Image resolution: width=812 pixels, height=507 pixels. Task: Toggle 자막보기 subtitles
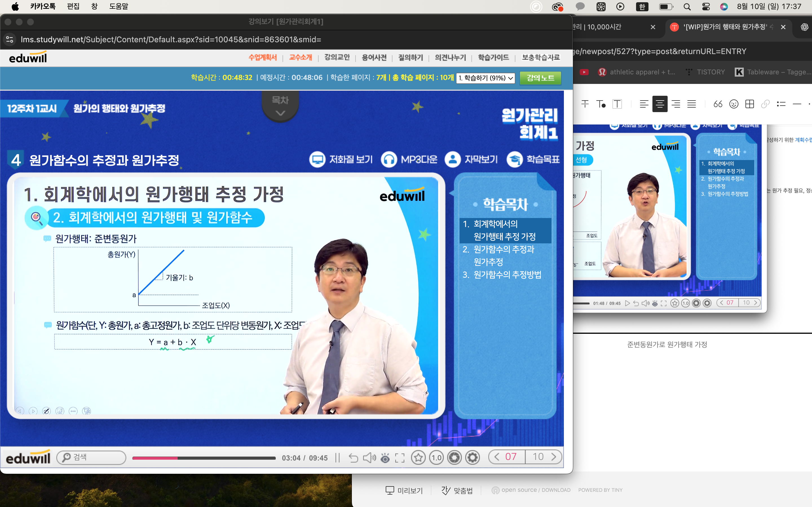point(471,159)
